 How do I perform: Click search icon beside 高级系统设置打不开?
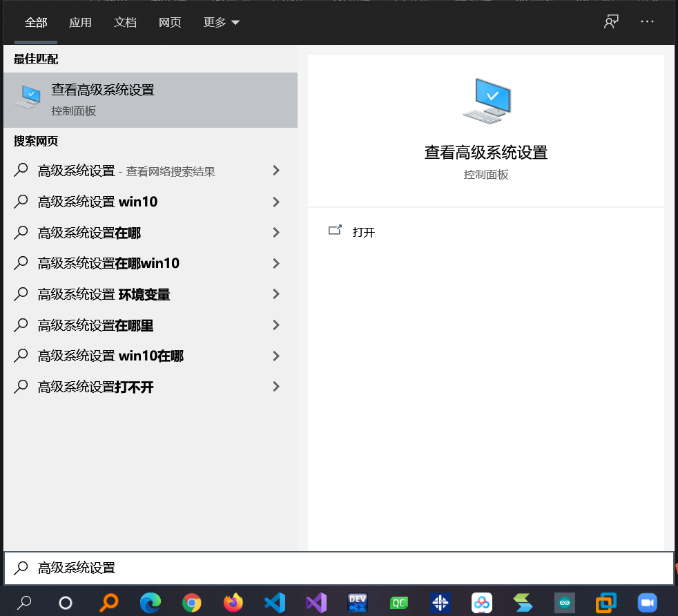pos(21,387)
